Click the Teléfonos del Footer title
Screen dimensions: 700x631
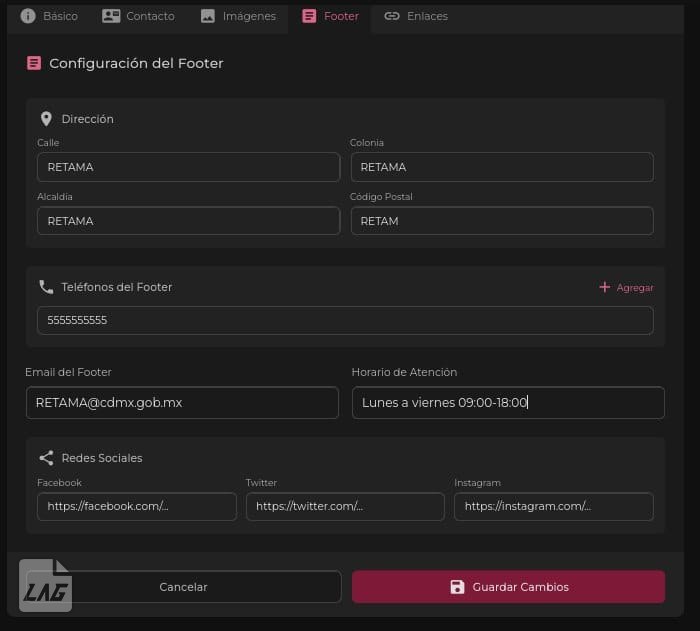pyautogui.click(x=117, y=287)
